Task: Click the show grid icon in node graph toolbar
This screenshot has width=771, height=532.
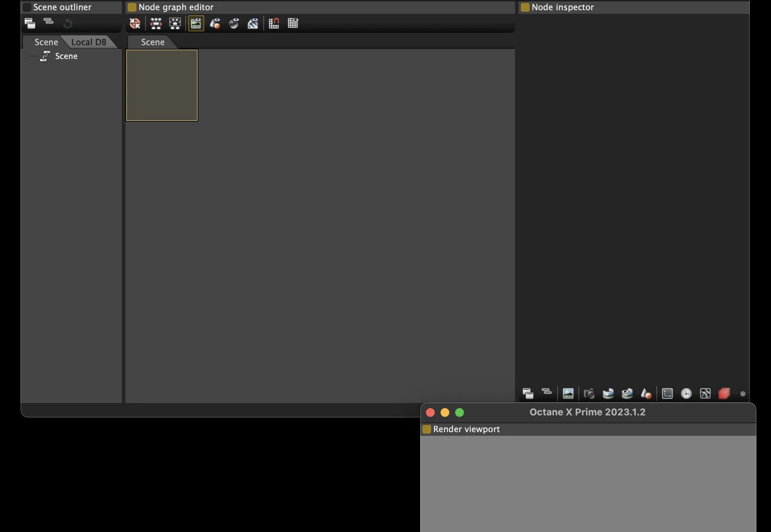Action: tap(293, 24)
